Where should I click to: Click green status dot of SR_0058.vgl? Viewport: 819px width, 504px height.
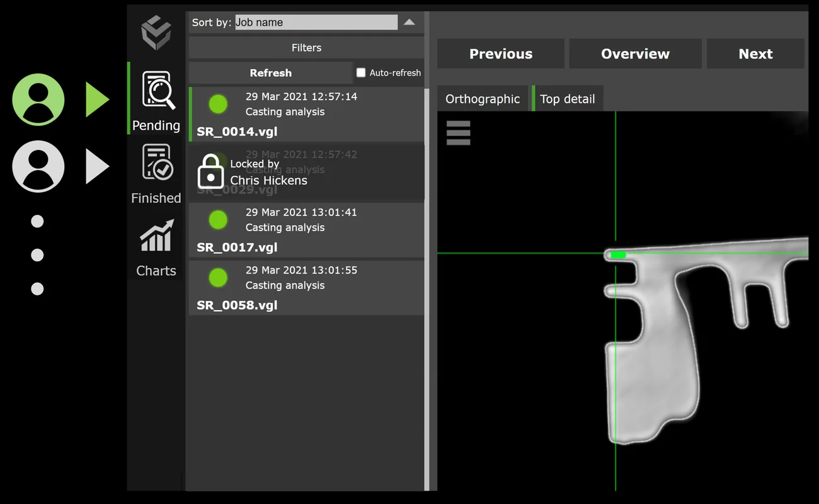tap(218, 278)
